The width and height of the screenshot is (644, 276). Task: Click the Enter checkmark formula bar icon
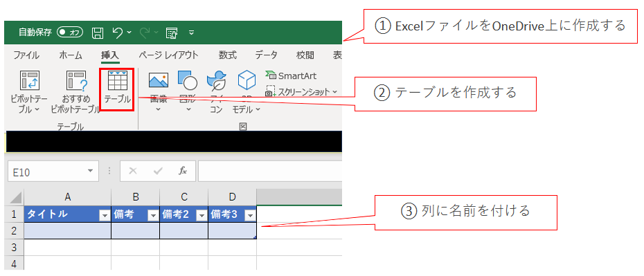pyautogui.click(x=158, y=172)
